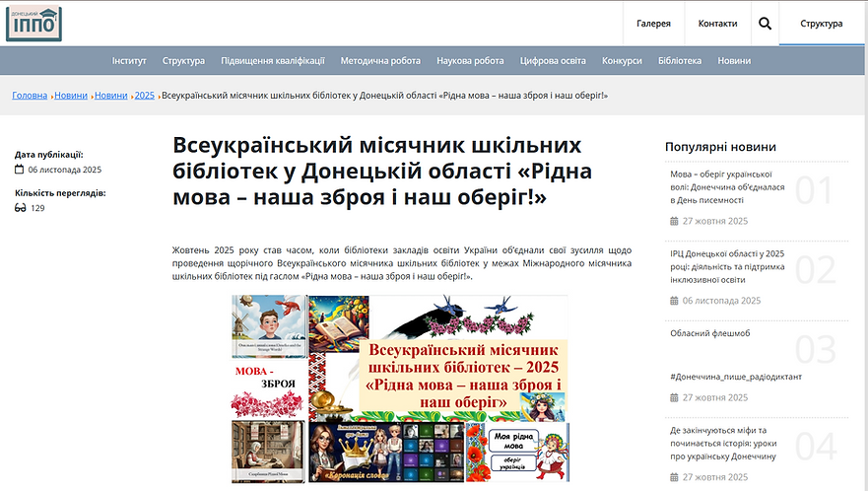Click calendar icon of the Обласний флешмоб item
This screenshot has height=491, width=868.
(x=674, y=398)
